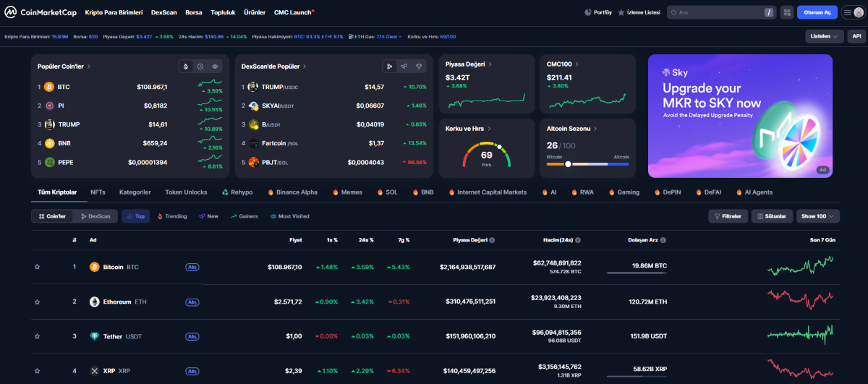Select the trophy icon in DexScan'de Popüler
This screenshot has width=868, height=384.
[x=419, y=67]
